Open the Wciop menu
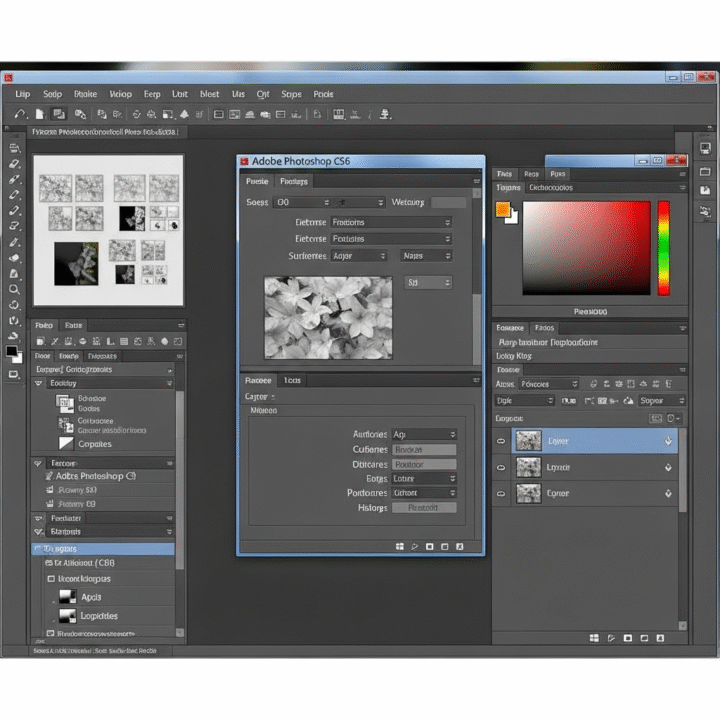The image size is (720, 720). pos(120,94)
